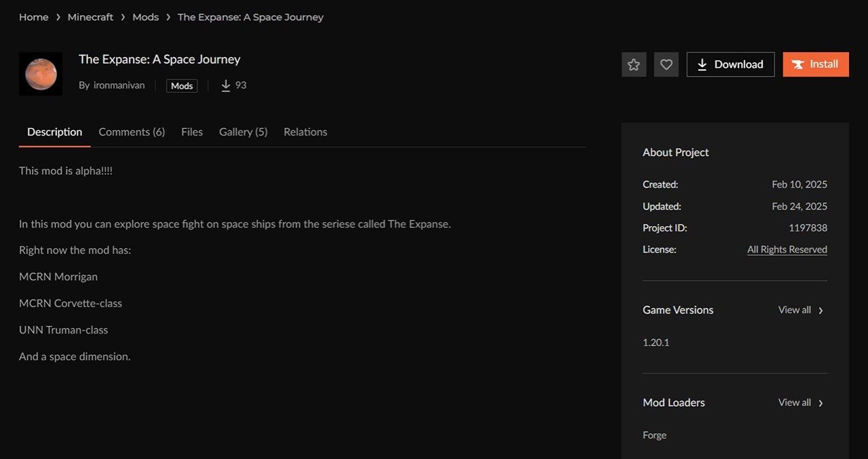This screenshot has height=459, width=868.
Task: Click the Project ID value 1197838
Action: pyautogui.click(x=808, y=228)
